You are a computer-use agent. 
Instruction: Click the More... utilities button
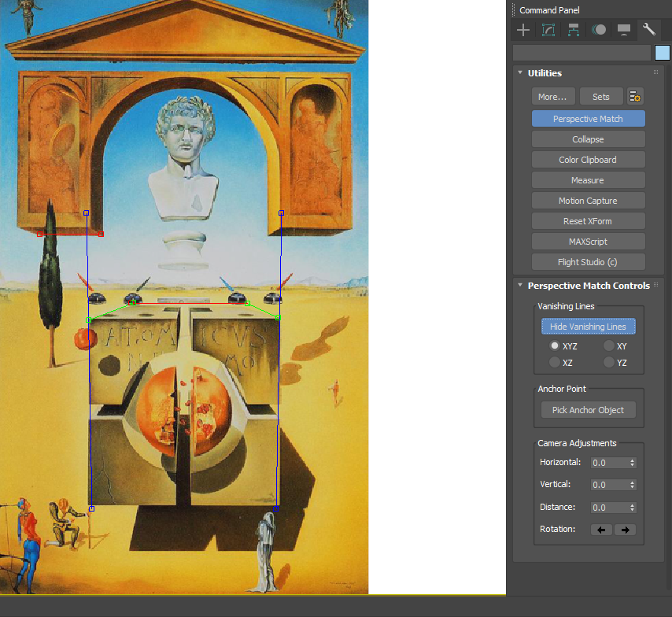(x=553, y=97)
